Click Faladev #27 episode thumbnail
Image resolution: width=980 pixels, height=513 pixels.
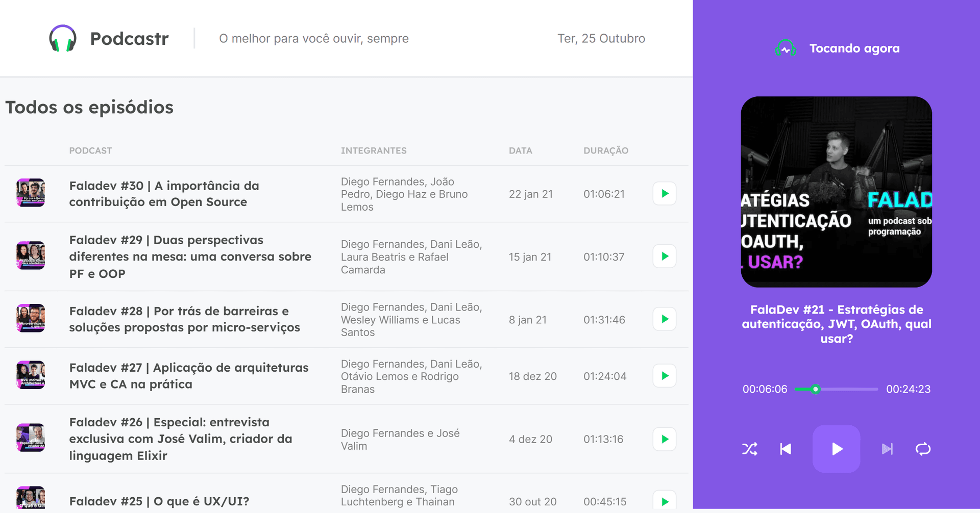click(31, 375)
